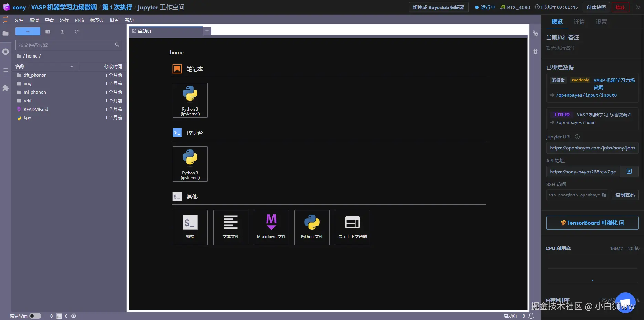
Task: Open the 文件 menu
Action: click(x=19, y=20)
